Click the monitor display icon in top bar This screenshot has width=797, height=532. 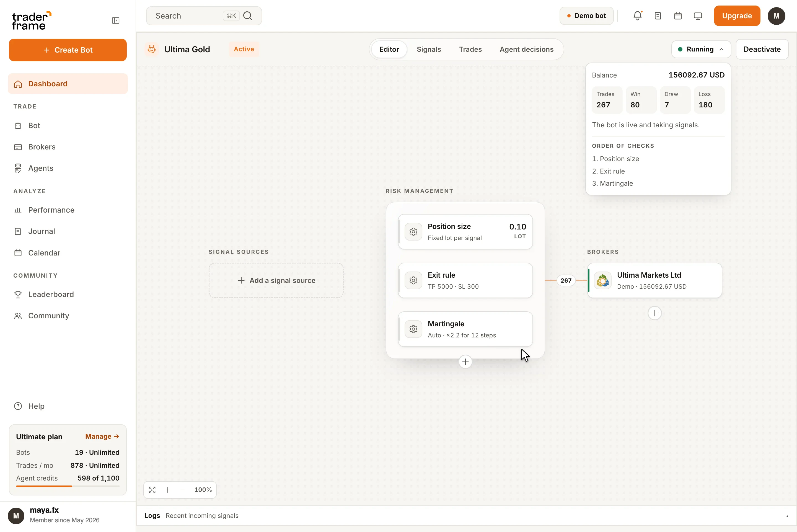[698, 16]
